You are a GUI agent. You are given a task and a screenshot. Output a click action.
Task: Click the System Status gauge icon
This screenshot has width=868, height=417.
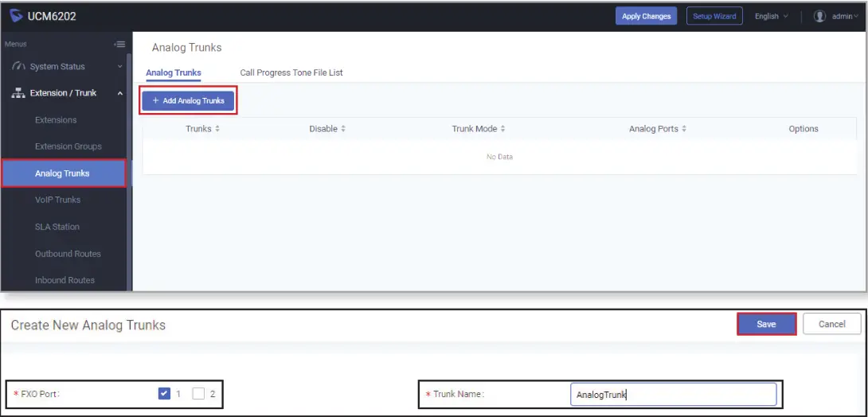pos(19,66)
